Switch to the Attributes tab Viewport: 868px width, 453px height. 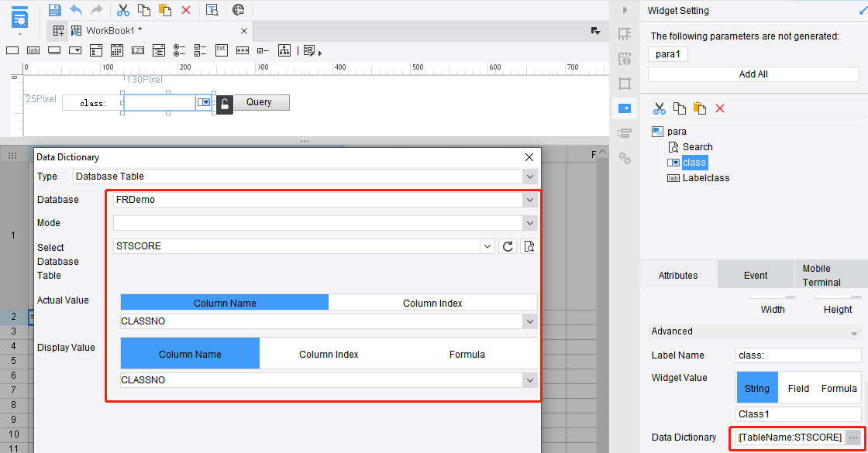tap(678, 275)
